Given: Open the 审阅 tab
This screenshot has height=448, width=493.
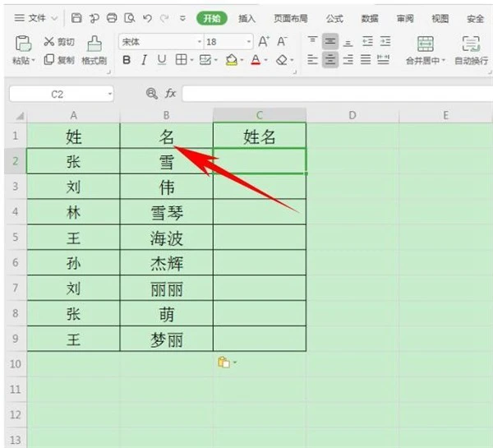Looking at the screenshot, I should [405, 19].
